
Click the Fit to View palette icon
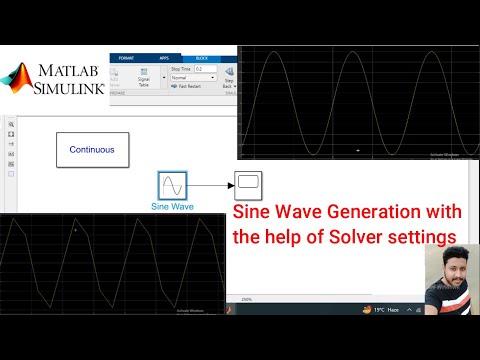[11, 134]
